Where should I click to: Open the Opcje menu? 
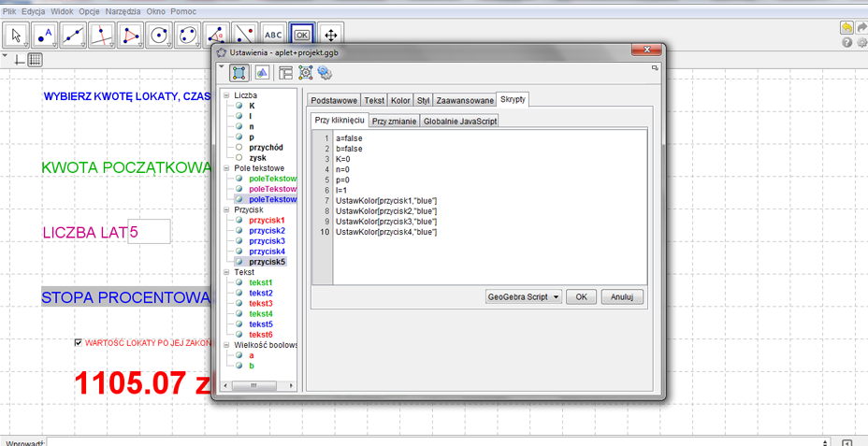point(90,11)
